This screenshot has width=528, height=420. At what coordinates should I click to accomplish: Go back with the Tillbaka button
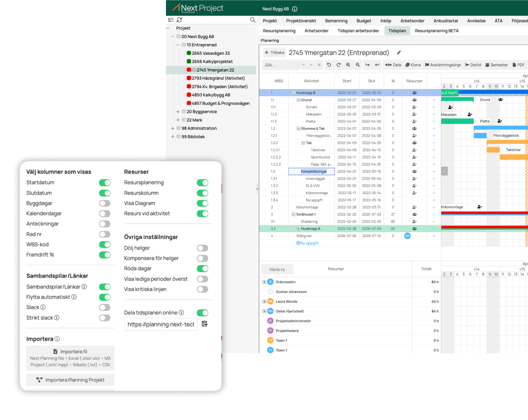275,52
